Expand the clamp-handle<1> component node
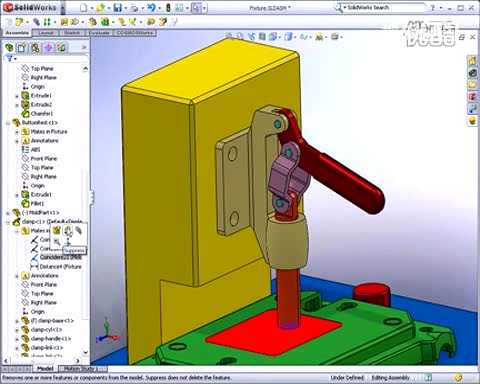 point(17,339)
